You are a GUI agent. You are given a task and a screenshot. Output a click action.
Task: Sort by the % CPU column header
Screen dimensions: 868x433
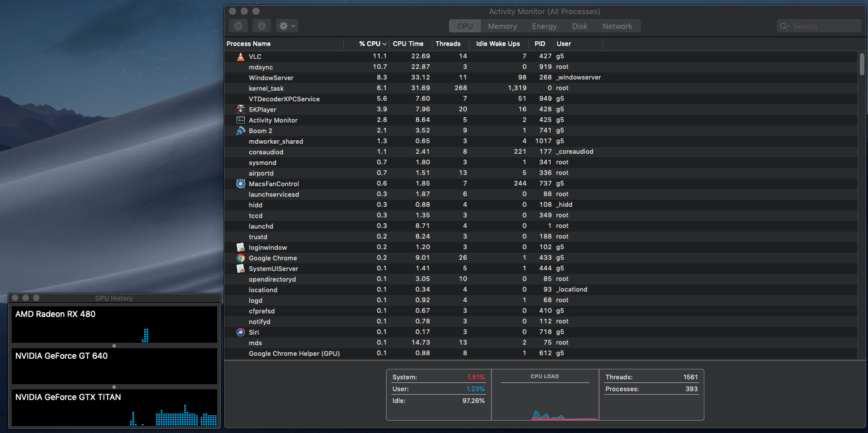click(370, 44)
